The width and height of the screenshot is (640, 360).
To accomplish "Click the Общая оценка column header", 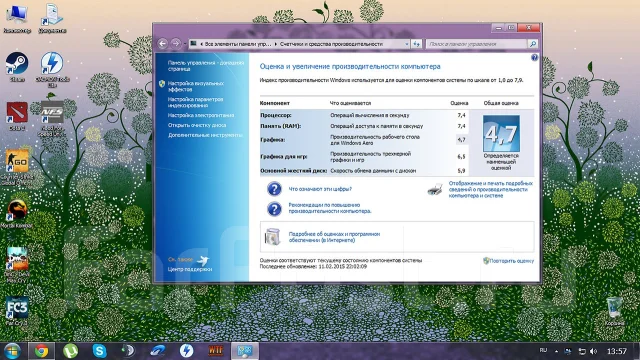I will point(501,103).
